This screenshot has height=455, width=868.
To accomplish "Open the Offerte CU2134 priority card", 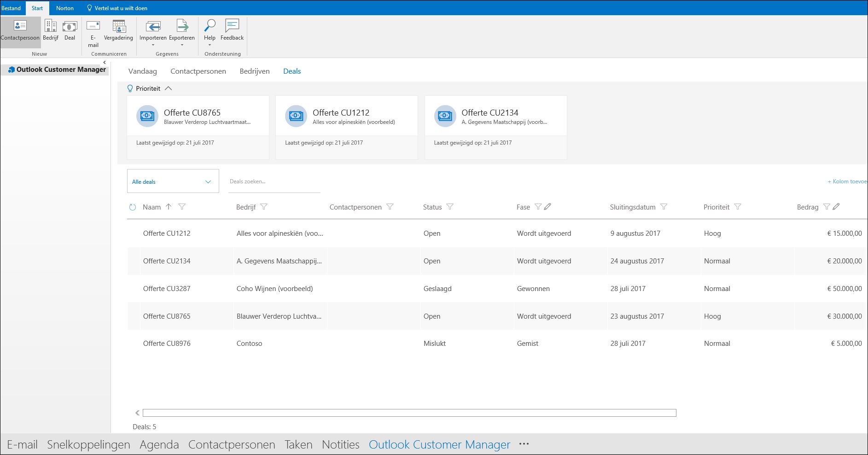I will tap(496, 128).
